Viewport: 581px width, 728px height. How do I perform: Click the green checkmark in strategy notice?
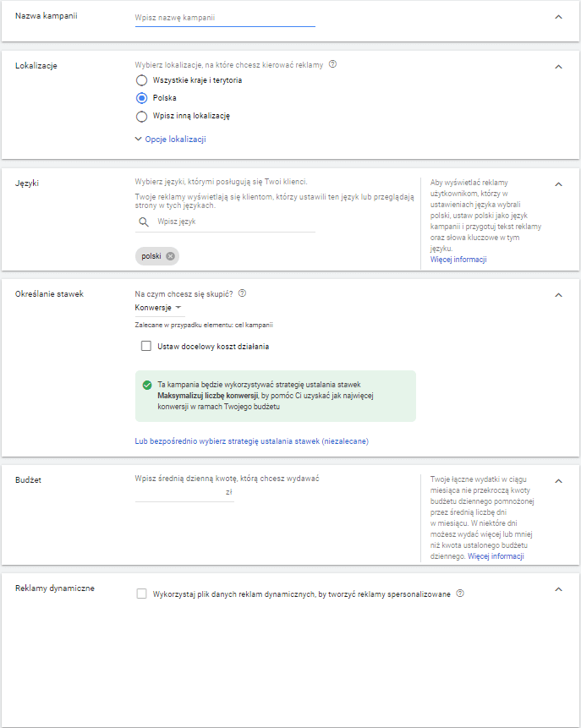click(147, 385)
